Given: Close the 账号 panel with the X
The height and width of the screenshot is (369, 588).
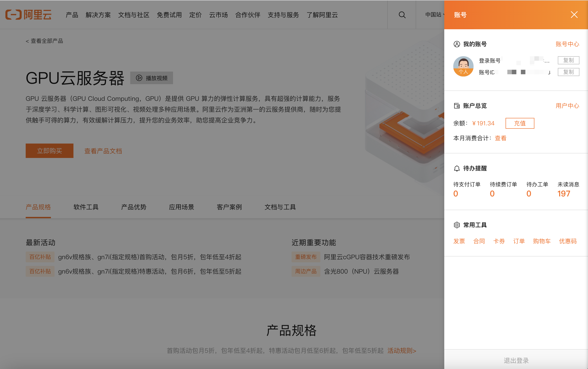Looking at the screenshot, I should point(574,15).
